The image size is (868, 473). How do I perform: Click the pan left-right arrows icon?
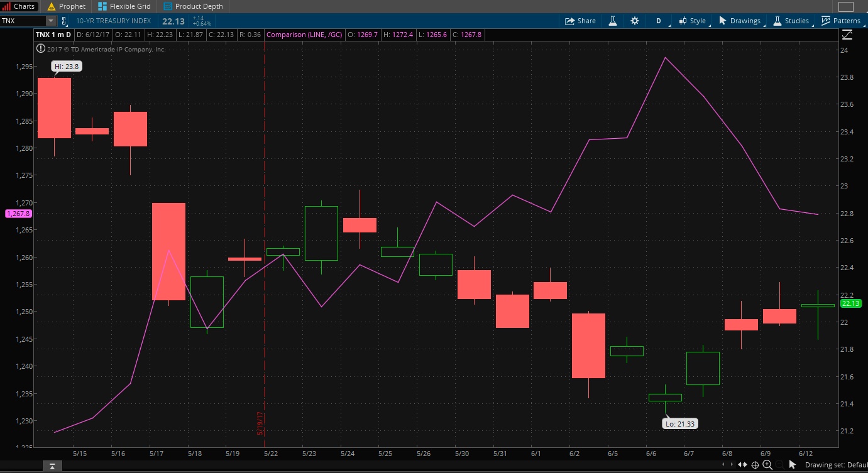742,465
